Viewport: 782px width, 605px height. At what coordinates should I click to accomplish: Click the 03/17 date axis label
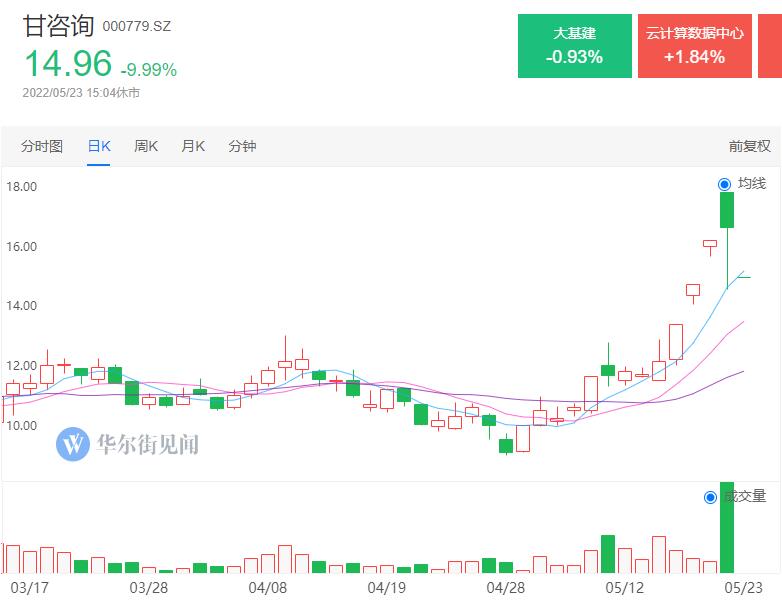click(x=29, y=588)
